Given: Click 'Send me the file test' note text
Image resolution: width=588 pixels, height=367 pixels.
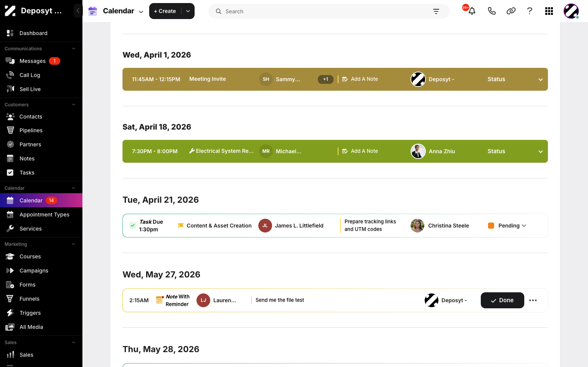Looking at the screenshot, I should tap(280, 300).
